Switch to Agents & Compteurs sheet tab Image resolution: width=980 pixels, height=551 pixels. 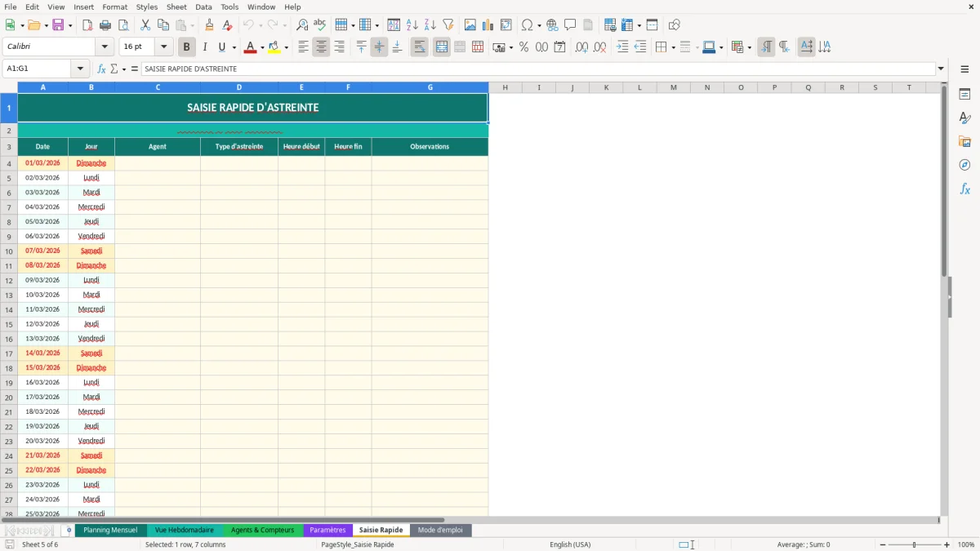[x=262, y=531]
